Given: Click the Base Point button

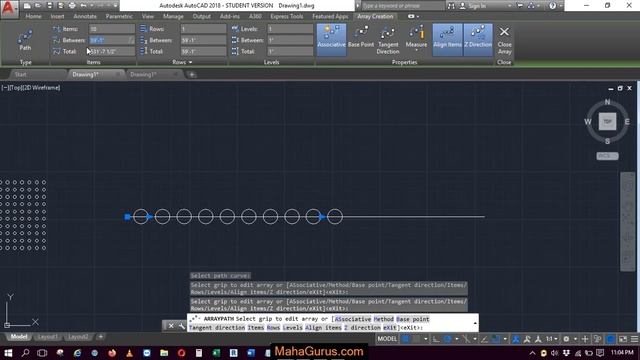Looking at the screenshot, I should pyautogui.click(x=361, y=38).
